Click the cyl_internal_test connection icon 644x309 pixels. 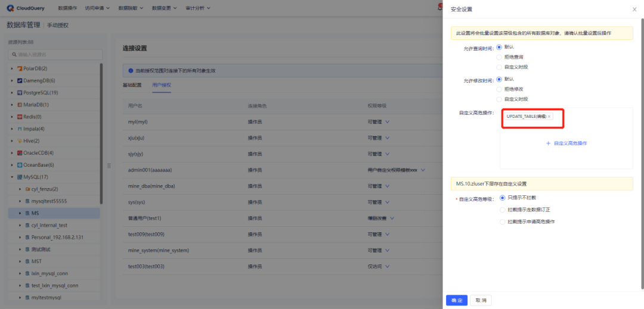(x=27, y=226)
